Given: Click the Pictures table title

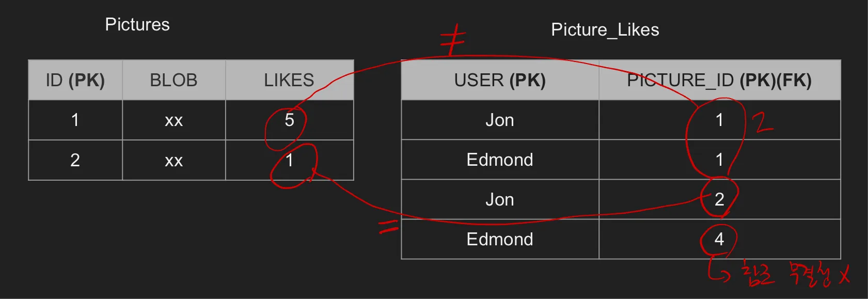Looking at the screenshot, I should (x=137, y=24).
